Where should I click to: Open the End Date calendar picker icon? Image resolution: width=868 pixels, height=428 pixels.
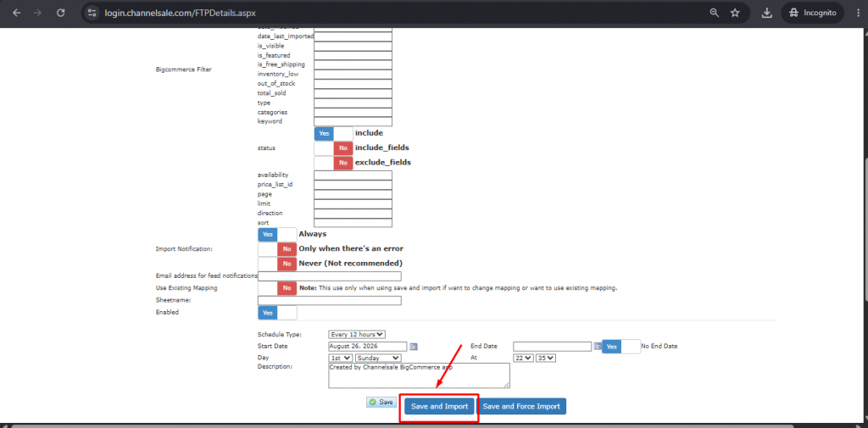coord(598,347)
